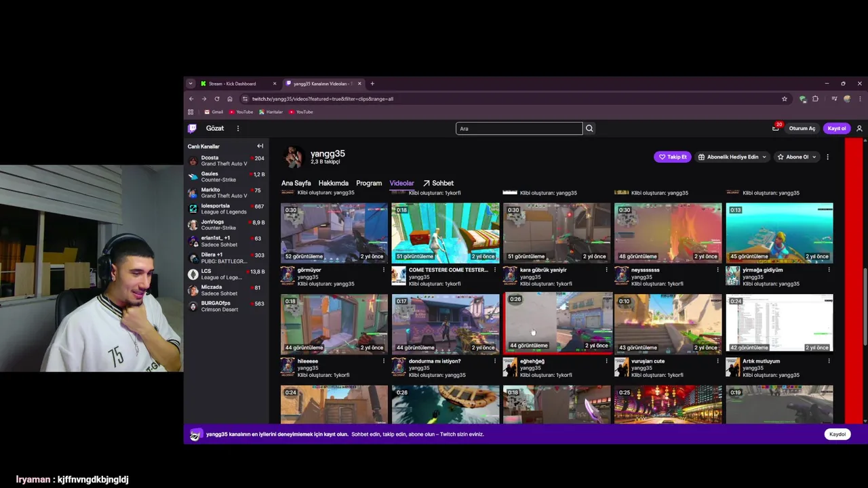Open options for the neysssssss clip

click(717, 270)
